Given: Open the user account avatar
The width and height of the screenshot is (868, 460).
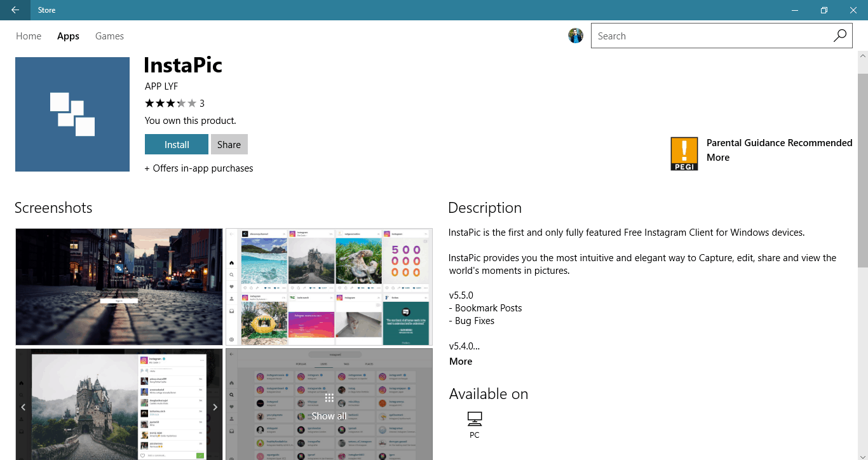Looking at the screenshot, I should click(x=576, y=36).
